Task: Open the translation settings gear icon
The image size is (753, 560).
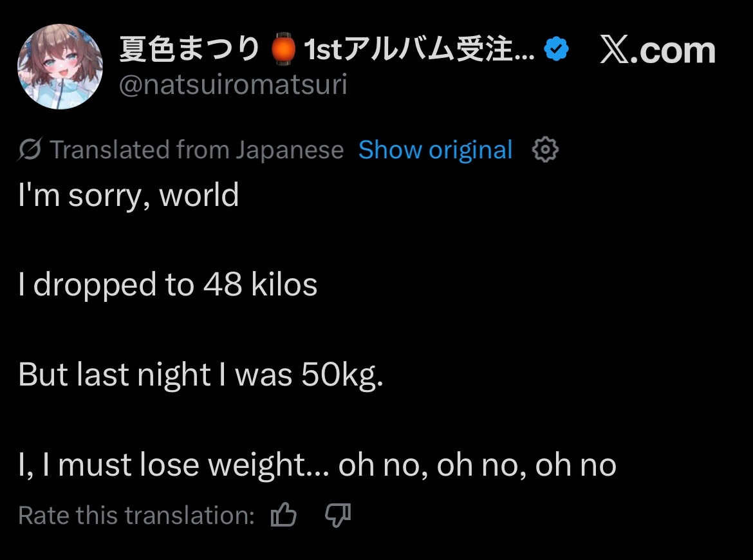Action: [x=545, y=150]
